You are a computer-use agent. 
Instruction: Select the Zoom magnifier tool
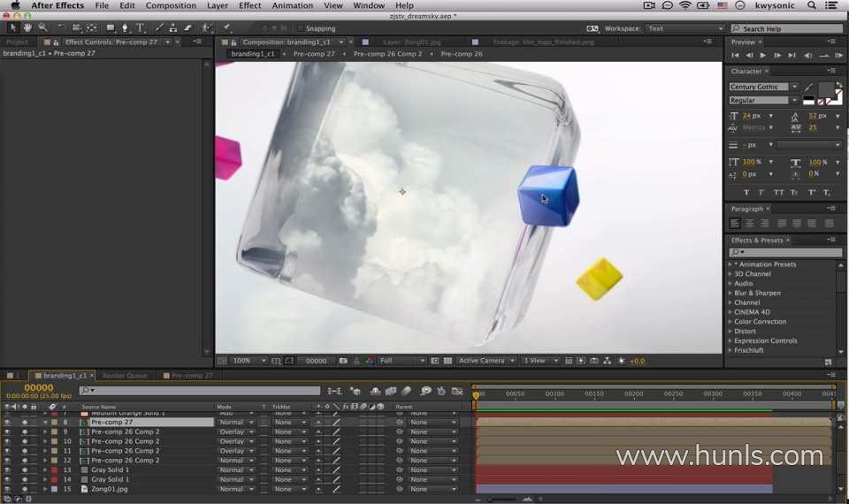42,27
